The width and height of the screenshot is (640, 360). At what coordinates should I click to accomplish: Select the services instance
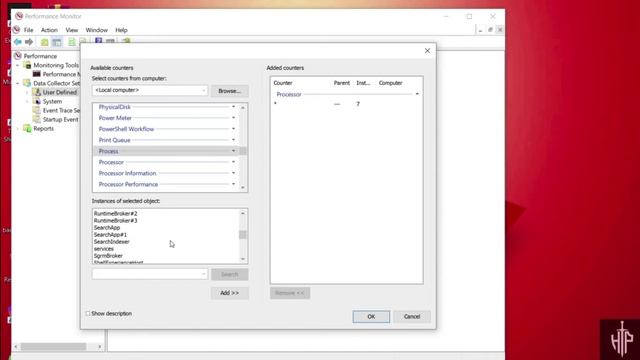[104, 249]
